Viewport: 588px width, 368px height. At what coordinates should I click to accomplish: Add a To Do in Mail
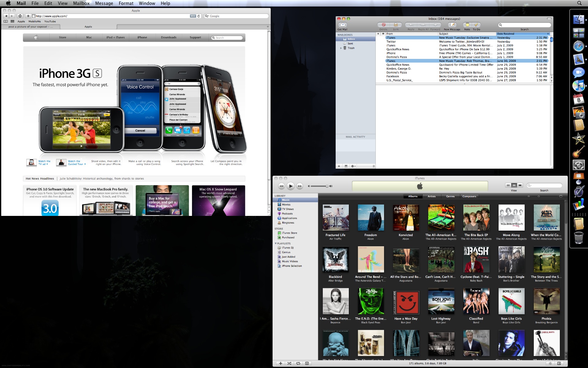coord(476,25)
